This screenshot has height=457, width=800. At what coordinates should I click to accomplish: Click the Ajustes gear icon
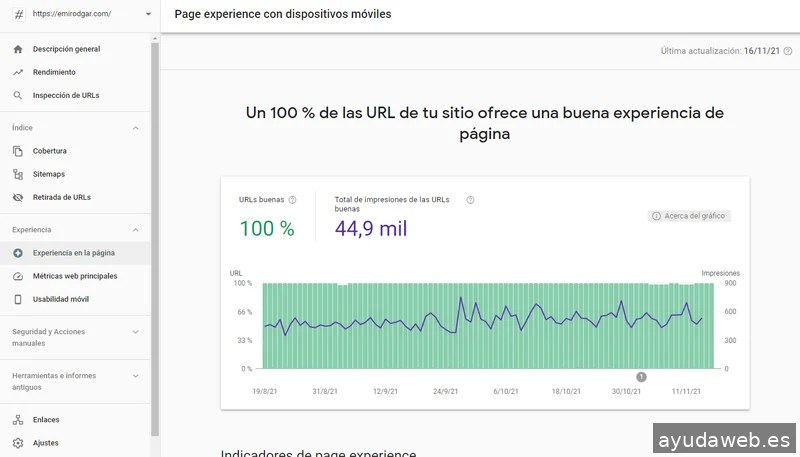18,443
